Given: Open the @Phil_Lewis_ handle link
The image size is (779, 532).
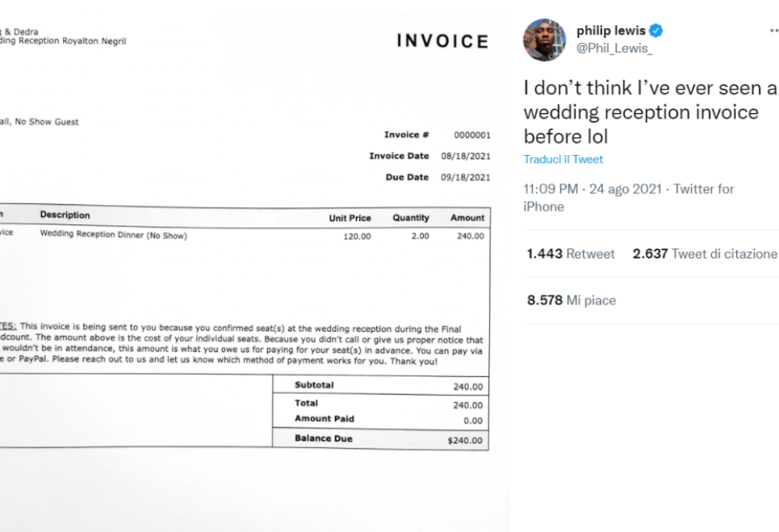Looking at the screenshot, I should pos(614,48).
